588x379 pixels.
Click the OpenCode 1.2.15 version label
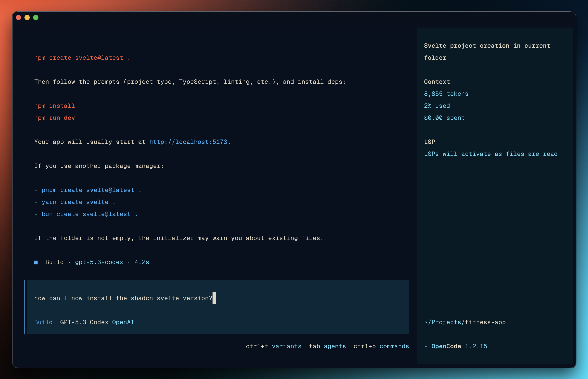(459, 346)
